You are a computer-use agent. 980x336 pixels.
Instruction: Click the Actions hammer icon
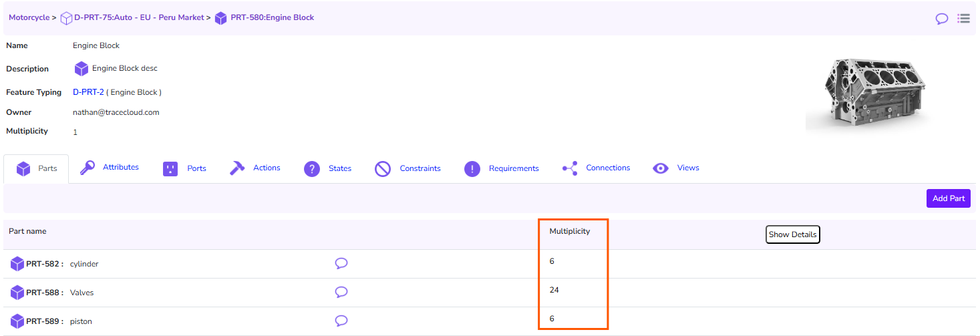236,168
